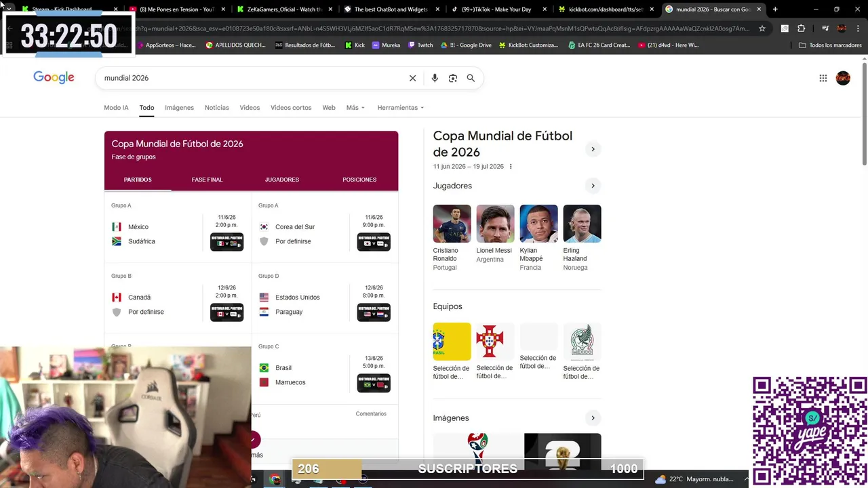Open match history icon for Canadá match

226,312
